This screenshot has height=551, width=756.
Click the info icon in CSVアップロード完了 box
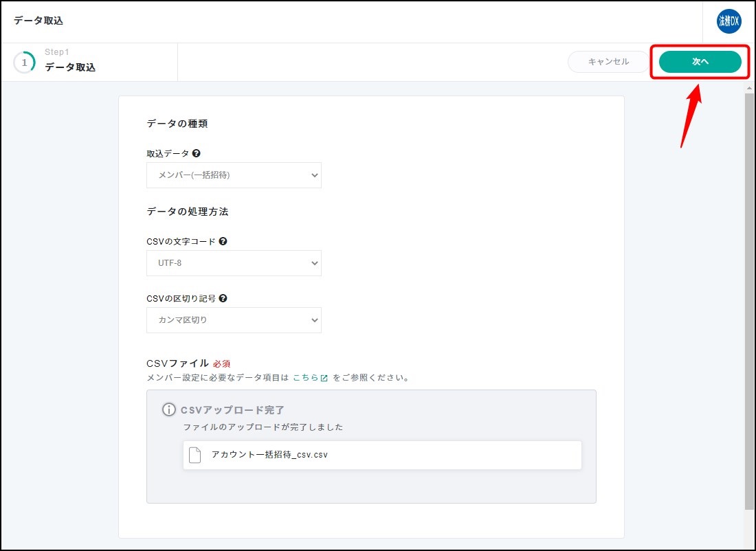pos(169,410)
